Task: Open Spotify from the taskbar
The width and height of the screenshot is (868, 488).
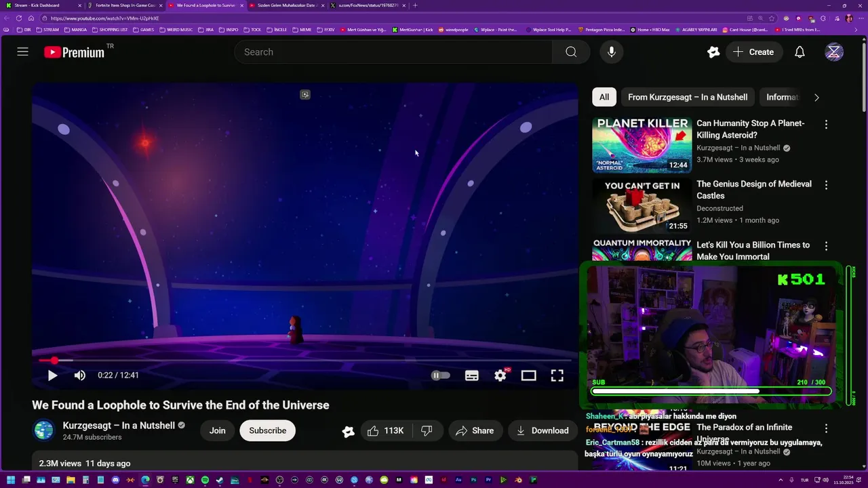Action: [x=205, y=480]
